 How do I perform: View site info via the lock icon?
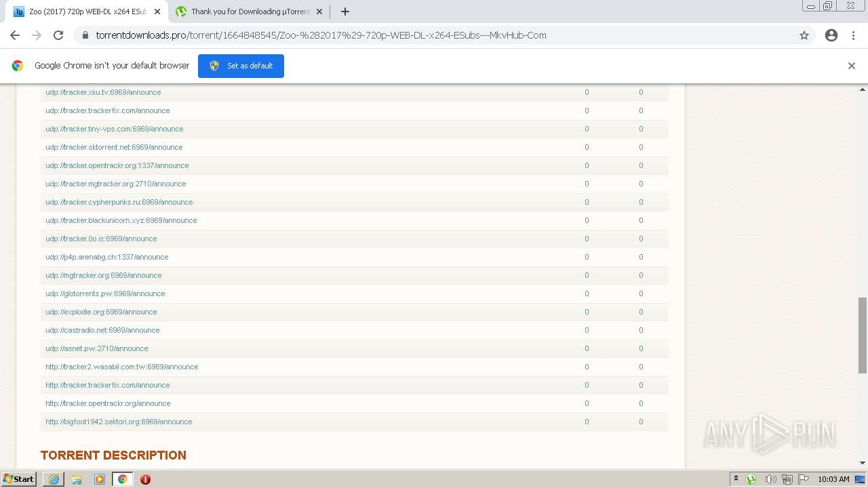pyautogui.click(x=85, y=35)
